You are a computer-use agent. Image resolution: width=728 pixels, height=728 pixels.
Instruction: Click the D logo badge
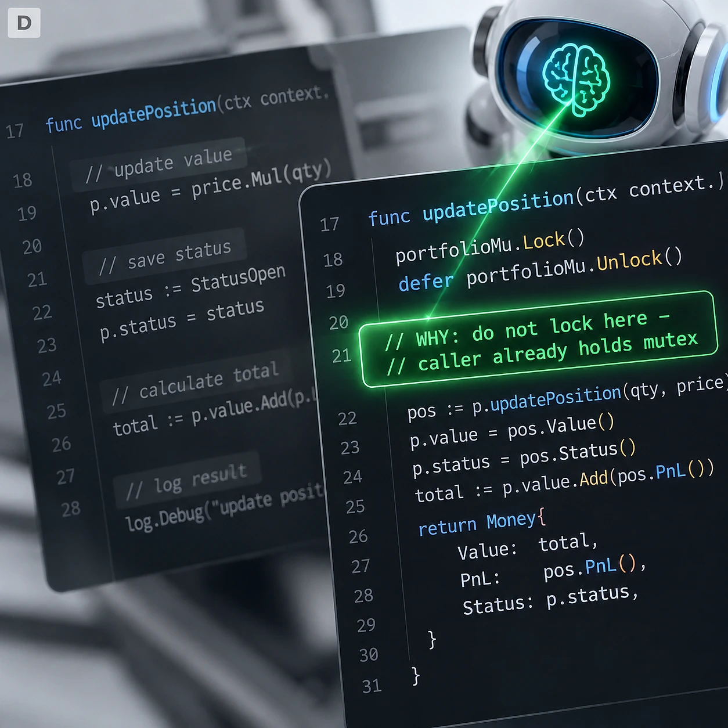tap(24, 23)
